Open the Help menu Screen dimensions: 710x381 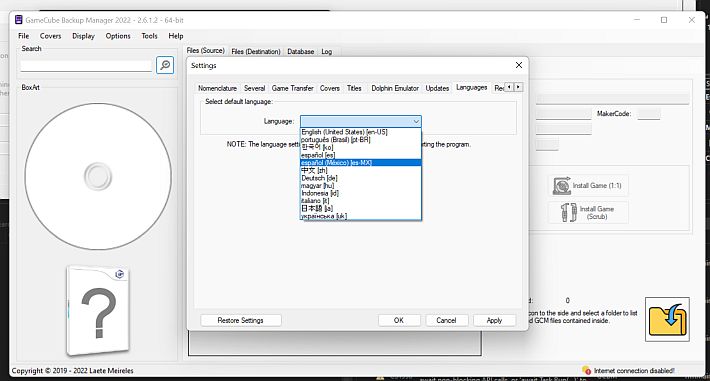tap(176, 36)
